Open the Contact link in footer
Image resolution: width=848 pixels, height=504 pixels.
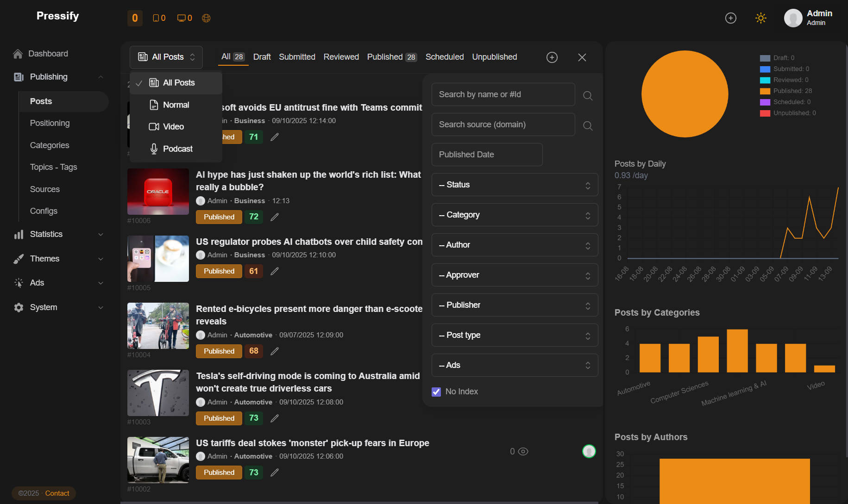57,493
